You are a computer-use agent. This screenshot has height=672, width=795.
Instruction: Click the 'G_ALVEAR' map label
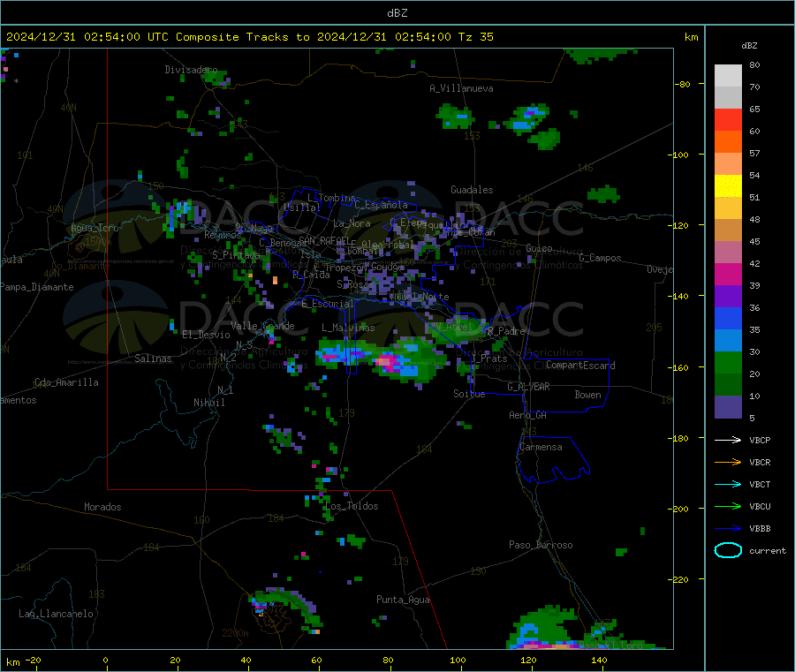(x=528, y=387)
